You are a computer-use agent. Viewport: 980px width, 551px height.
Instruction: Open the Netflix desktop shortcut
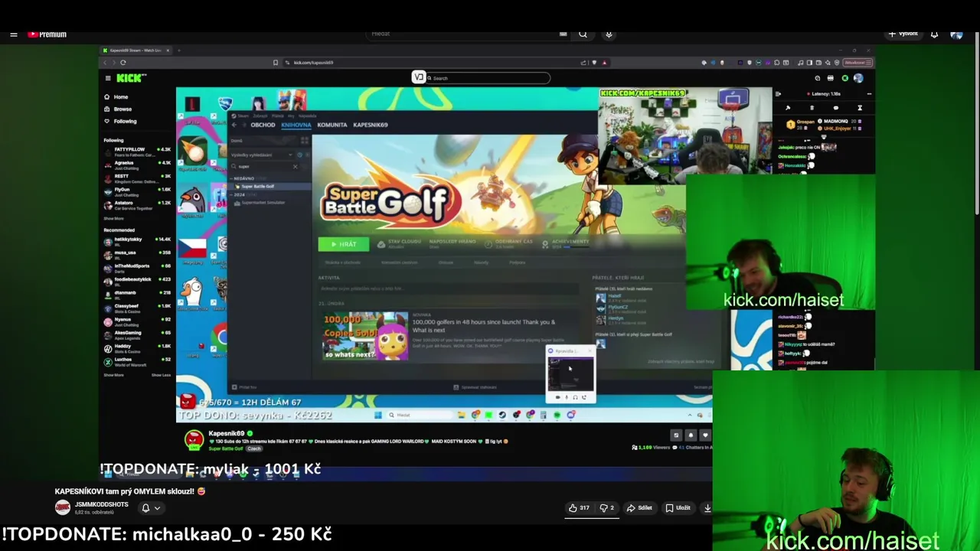[x=192, y=103]
